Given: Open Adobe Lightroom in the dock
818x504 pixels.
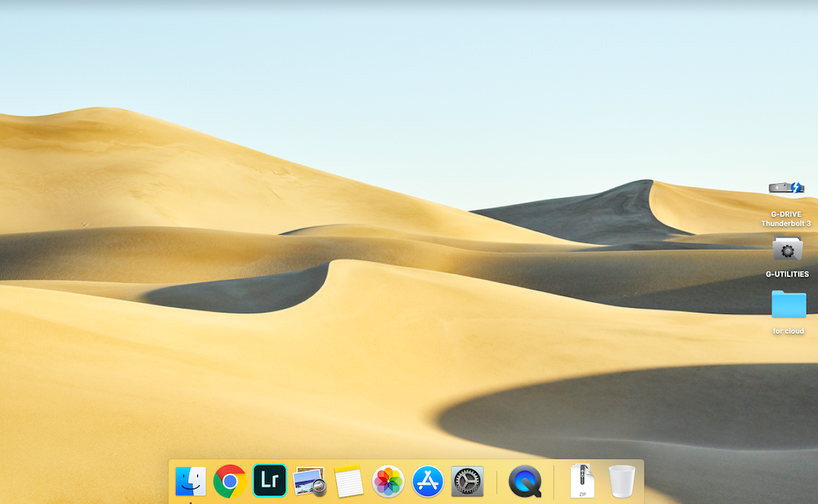Looking at the screenshot, I should tap(270, 481).
